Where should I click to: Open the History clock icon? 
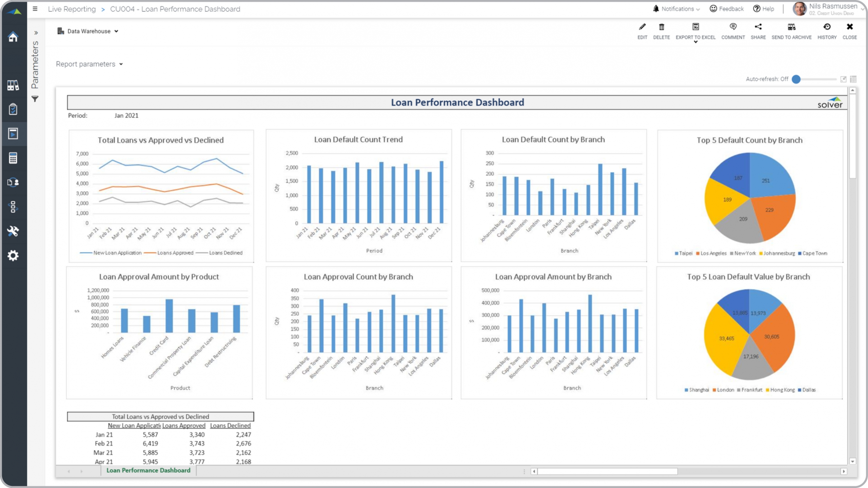(827, 27)
